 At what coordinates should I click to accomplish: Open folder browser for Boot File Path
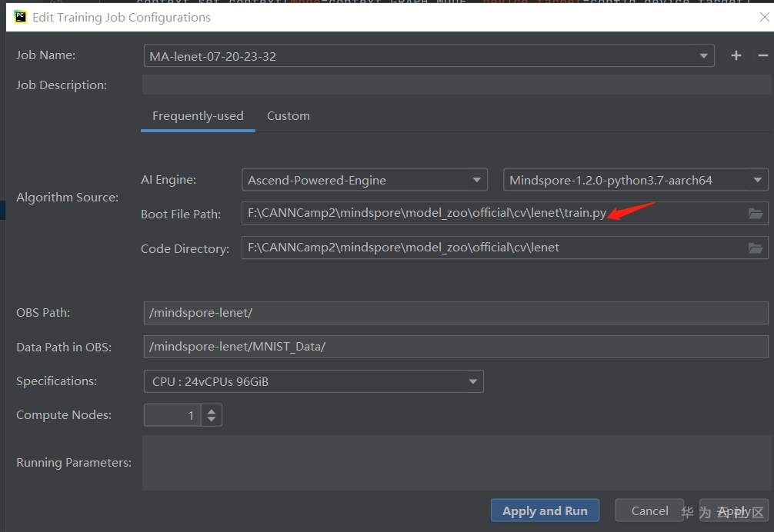click(756, 214)
